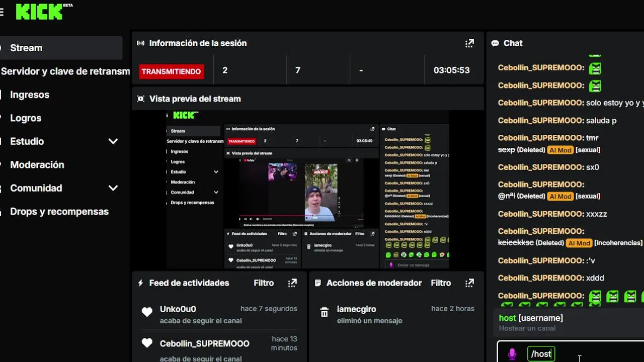Click the purple microphone icon in chat box
644x362 pixels.
(x=512, y=354)
